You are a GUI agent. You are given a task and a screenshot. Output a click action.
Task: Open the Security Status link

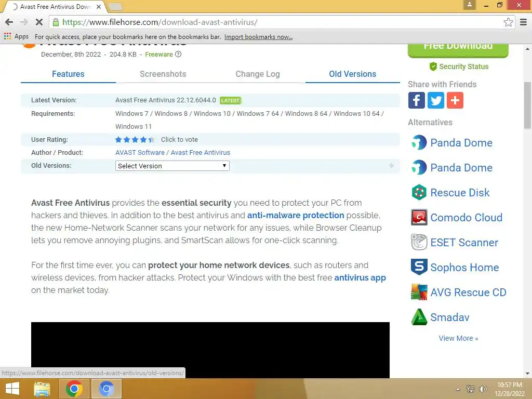[x=459, y=66]
